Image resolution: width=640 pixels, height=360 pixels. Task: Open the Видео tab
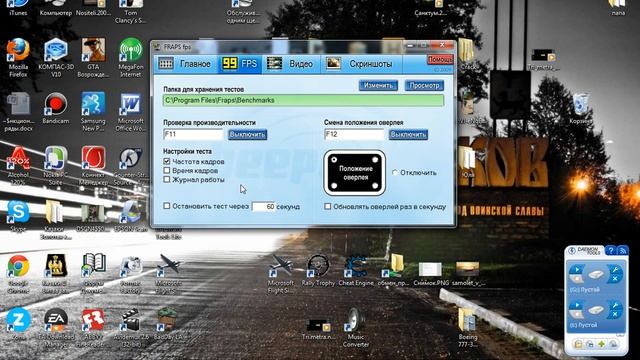(290, 64)
